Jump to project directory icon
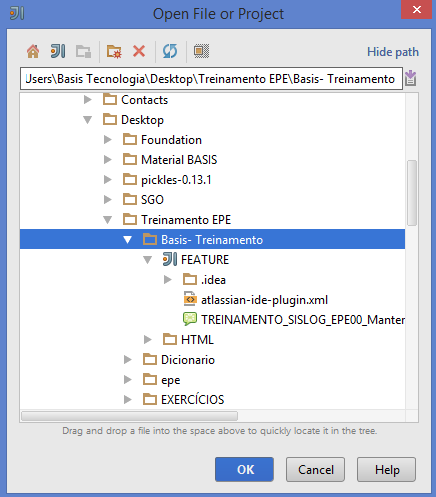 coord(58,51)
